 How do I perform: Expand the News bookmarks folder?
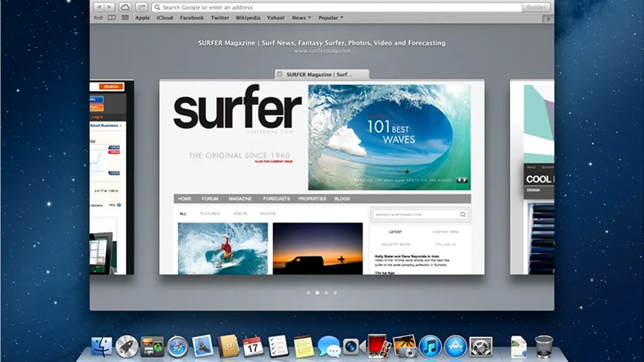click(302, 18)
